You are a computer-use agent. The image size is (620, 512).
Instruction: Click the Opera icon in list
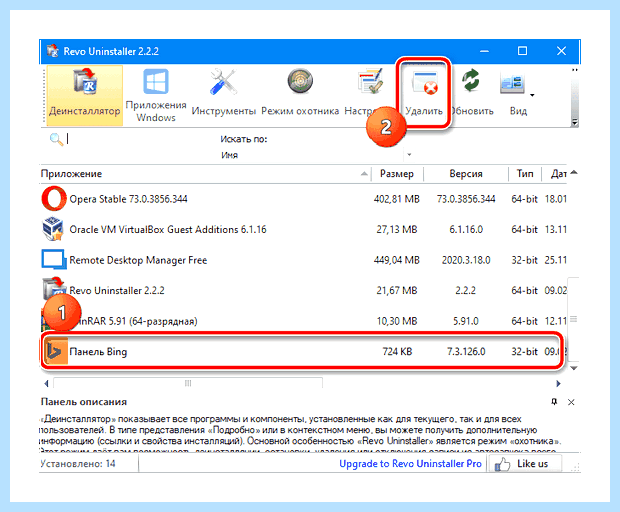(53, 198)
